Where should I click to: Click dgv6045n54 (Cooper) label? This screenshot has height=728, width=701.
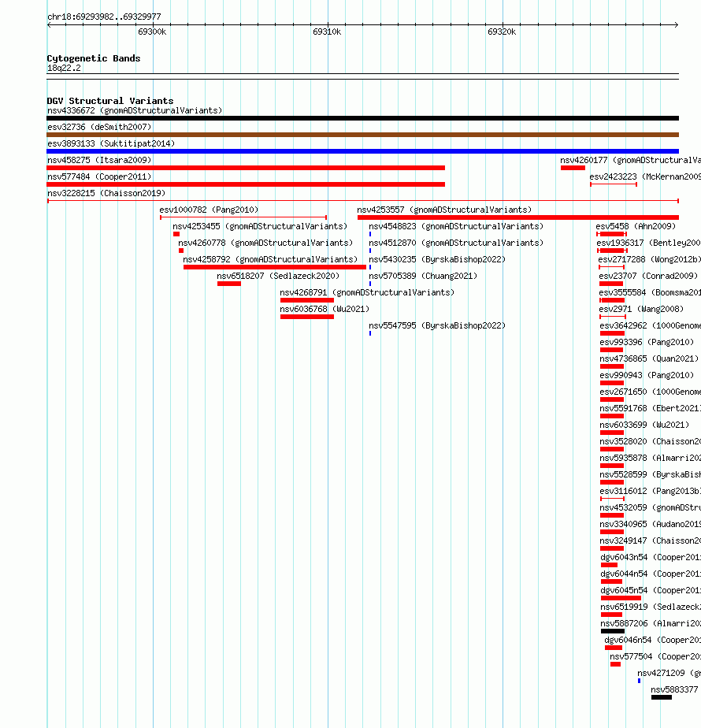(x=651, y=591)
